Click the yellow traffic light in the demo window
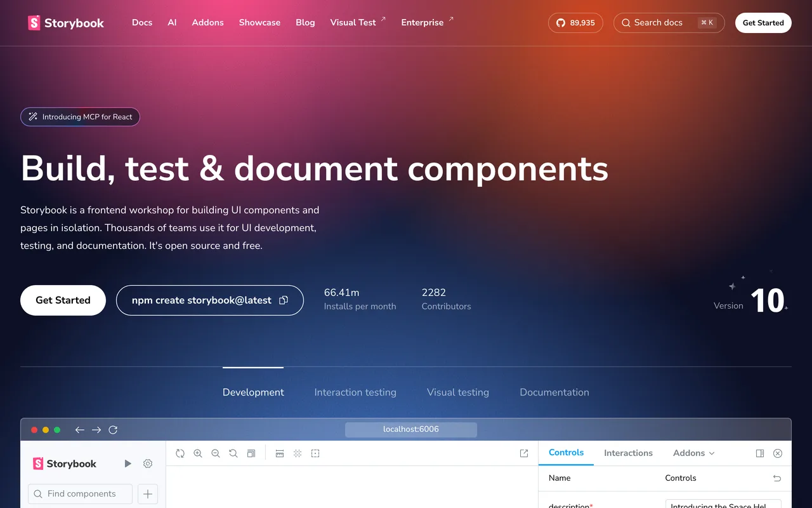Screen dimensions: 812x508 click(x=46, y=430)
